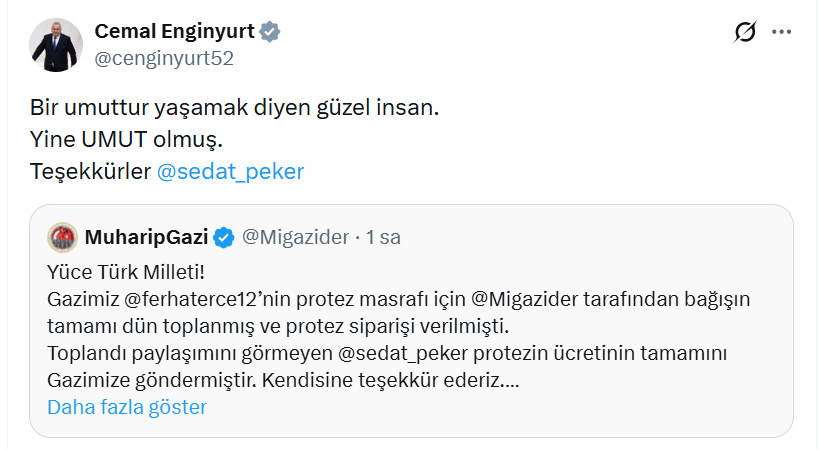Click @Migazider handle beside the MuharipGazi name
Screen dimensions: 819x449
(297, 237)
